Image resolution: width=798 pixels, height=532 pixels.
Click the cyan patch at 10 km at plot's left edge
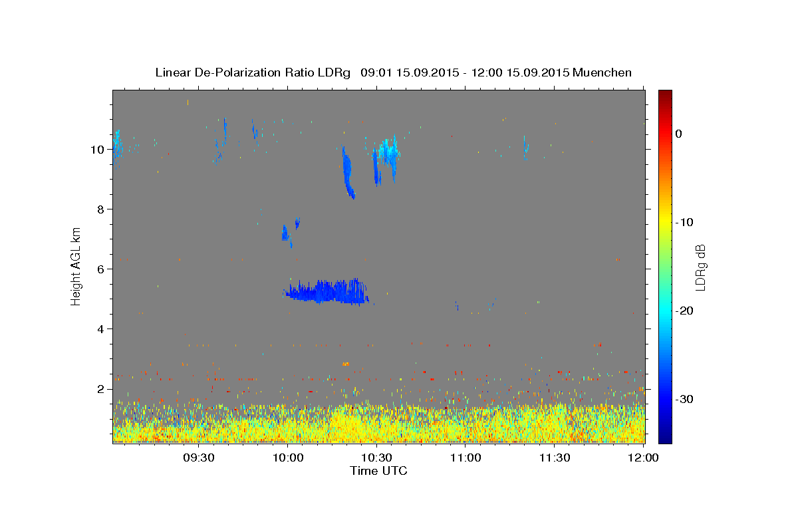tap(116, 146)
